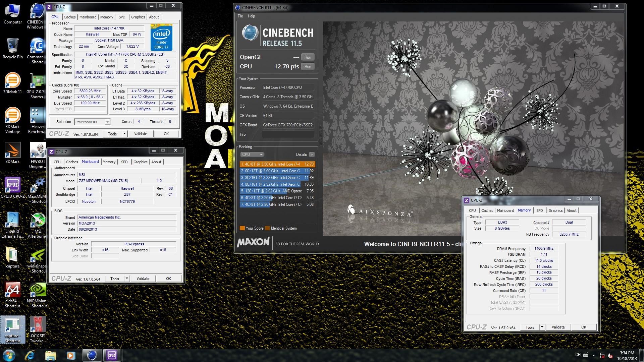
Task: Select Memory tab in Mainboard CPU-Z window
Action: (109, 162)
